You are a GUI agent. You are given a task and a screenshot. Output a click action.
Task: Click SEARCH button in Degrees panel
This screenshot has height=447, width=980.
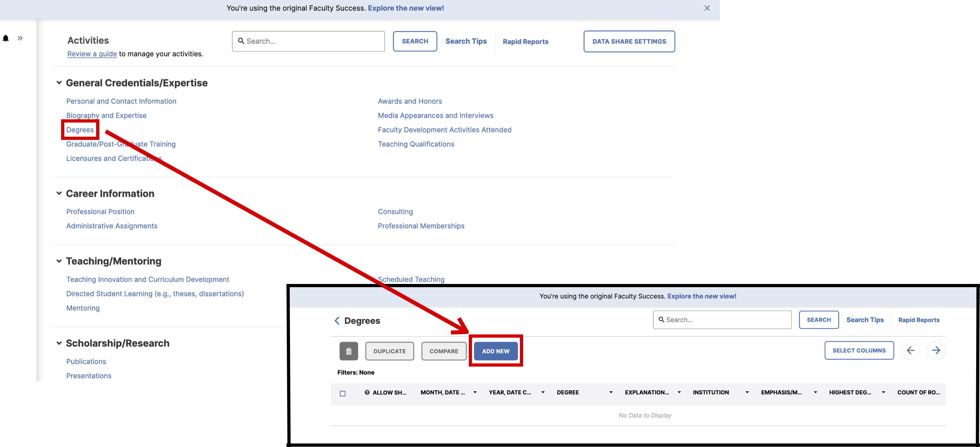pos(819,320)
